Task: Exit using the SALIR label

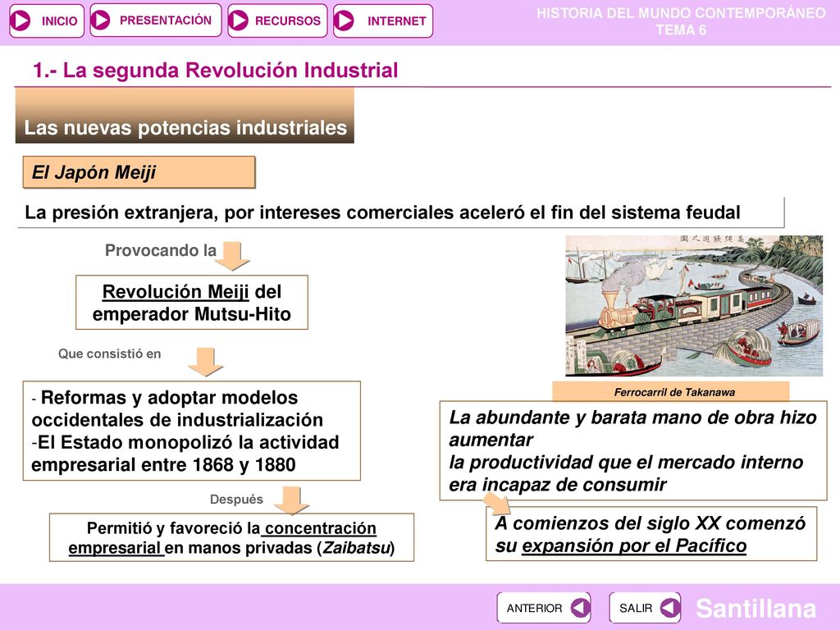Action: (x=636, y=608)
